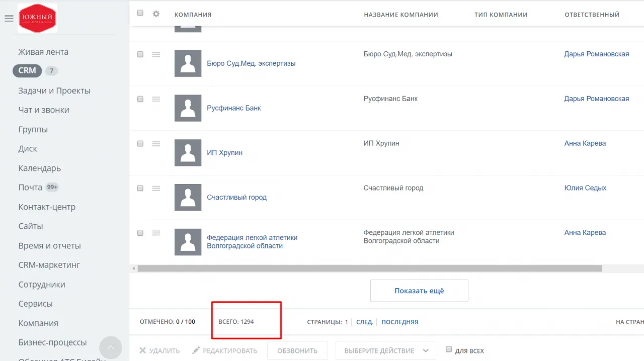Image resolution: width=644 pixels, height=361 pixels.
Task: Click the scroll-to-top round arrow button
Action: click(x=111, y=347)
